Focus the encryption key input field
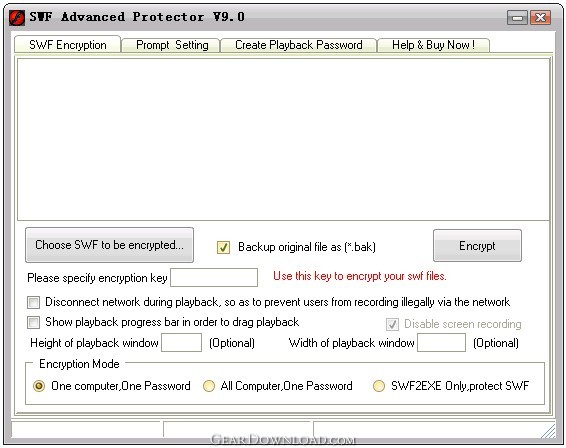Image resolution: width=566 pixels, height=448 pixels. (214, 277)
